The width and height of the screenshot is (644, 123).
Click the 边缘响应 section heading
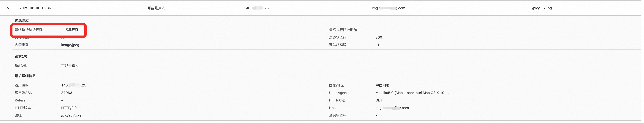coord(21,20)
